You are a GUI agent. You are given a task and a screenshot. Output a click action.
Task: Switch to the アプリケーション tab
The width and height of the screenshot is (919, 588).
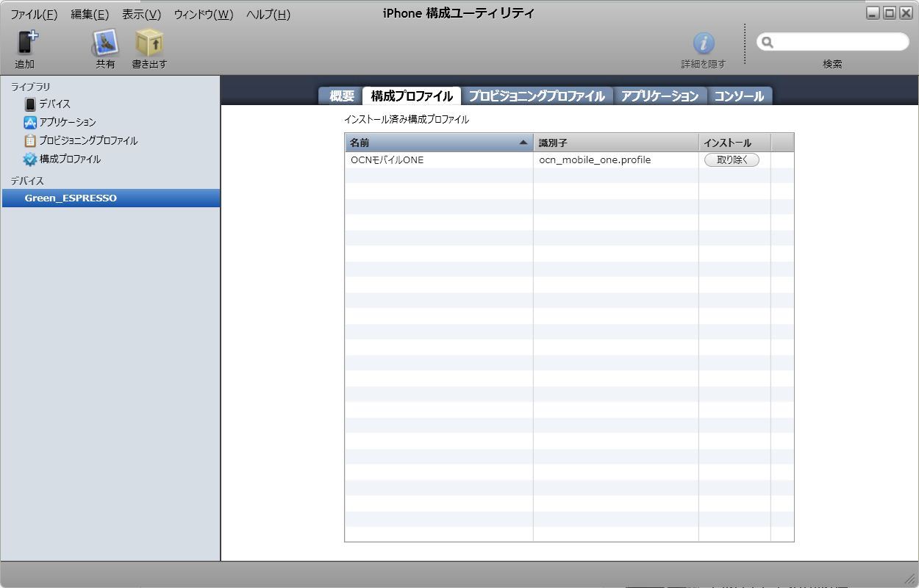click(659, 96)
